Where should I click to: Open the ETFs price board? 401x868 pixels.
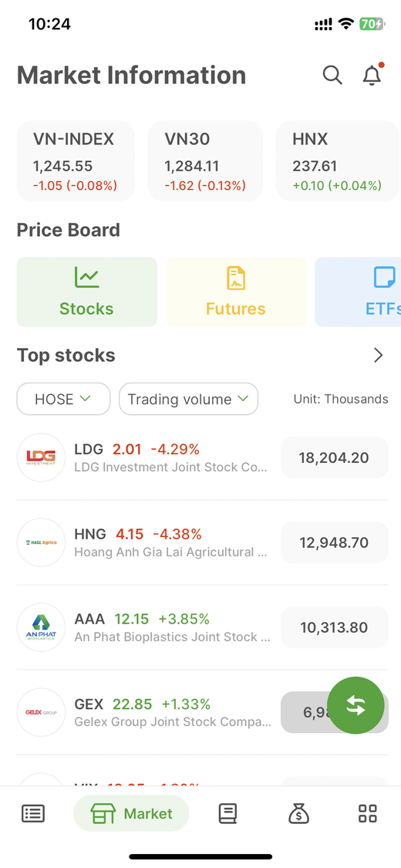[x=358, y=292]
